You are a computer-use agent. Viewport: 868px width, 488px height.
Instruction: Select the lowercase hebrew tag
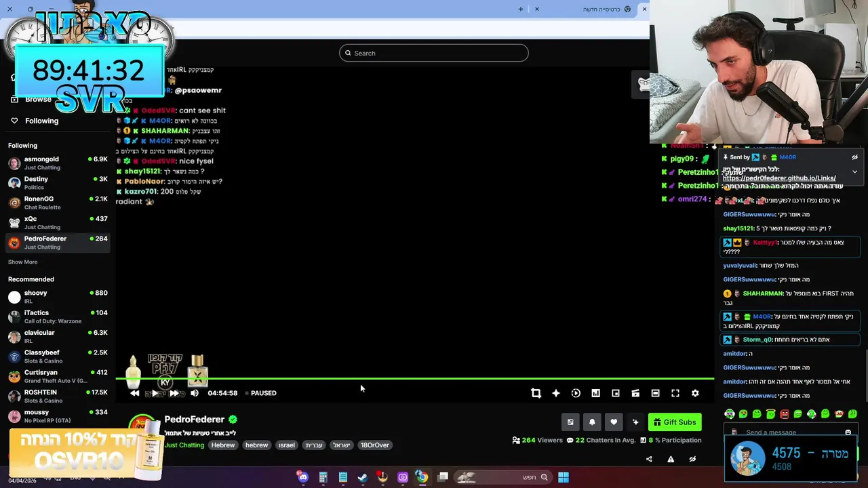(257, 445)
